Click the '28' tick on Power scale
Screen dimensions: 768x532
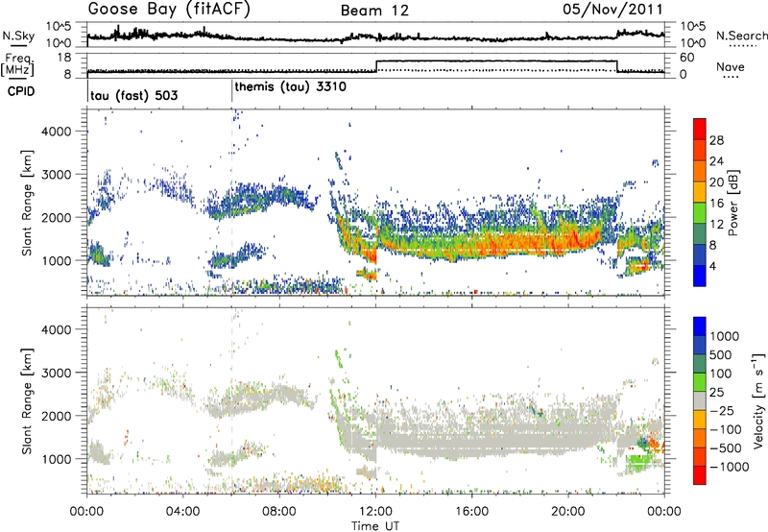tap(716, 140)
